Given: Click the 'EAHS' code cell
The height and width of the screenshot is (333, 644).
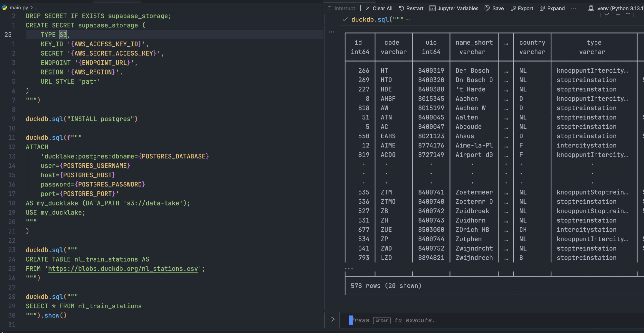Looking at the screenshot, I should tap(388, 136).
